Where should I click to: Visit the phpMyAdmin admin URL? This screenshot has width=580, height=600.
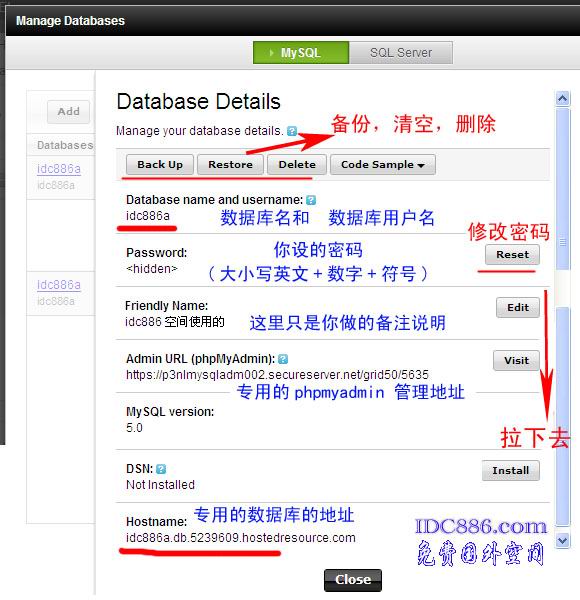pos(516,360)
